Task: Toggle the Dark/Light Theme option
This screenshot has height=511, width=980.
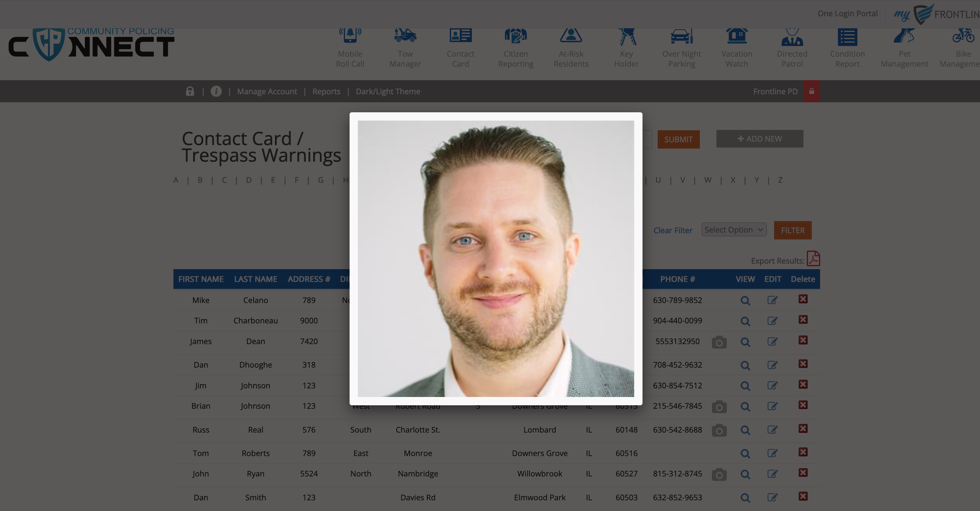Action: [x=388, y=92]
